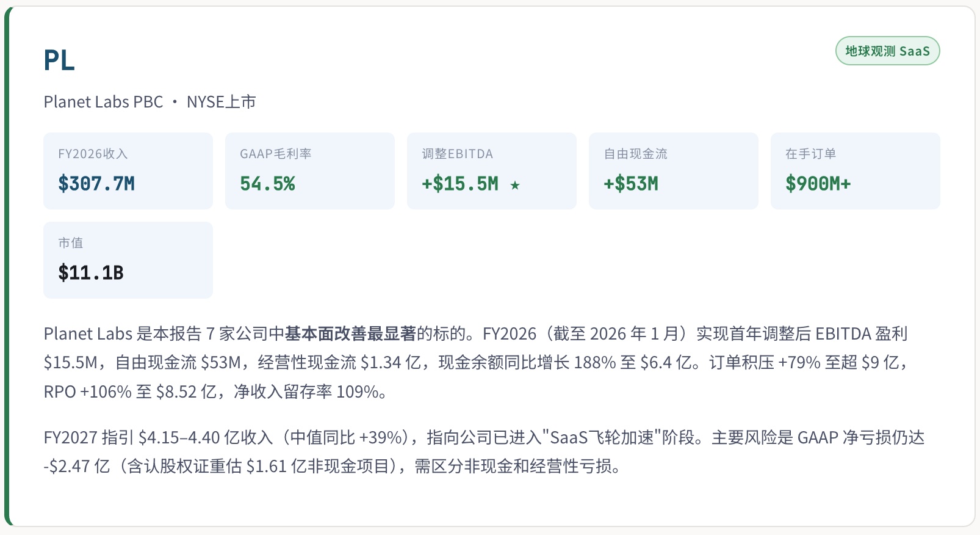Select the 调整EBITDA metric card label

click(x=457, y=154)
